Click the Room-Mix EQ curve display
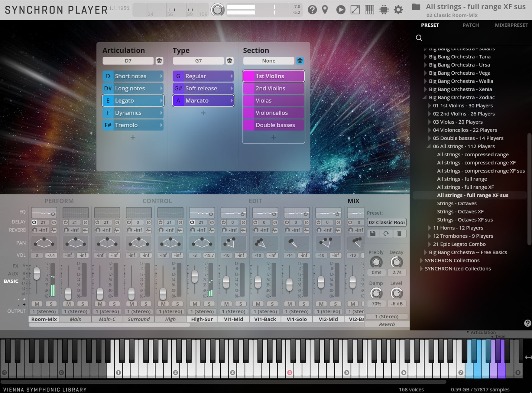This screenshot has height=393, width=532. click(44, 213)
